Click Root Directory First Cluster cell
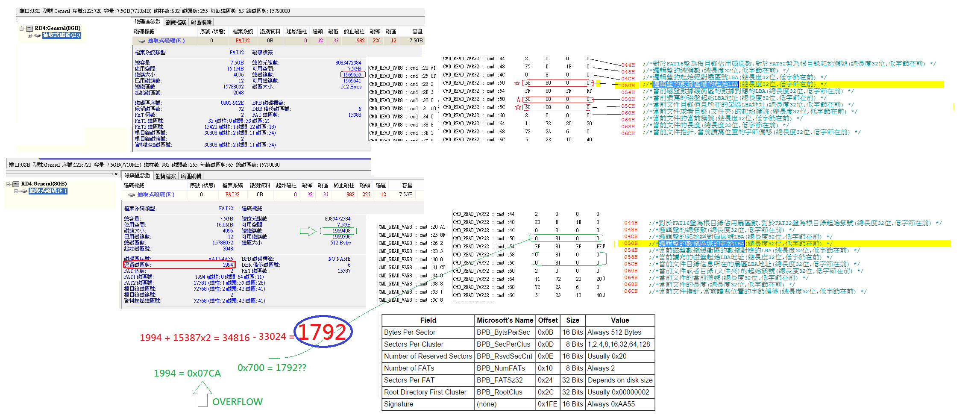The width and height of the screenshot is (980, 418). [x=428, y=392]
